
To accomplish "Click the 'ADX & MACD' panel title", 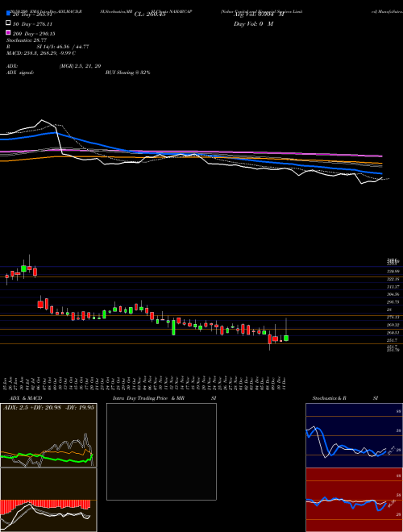I will (26, 398).
